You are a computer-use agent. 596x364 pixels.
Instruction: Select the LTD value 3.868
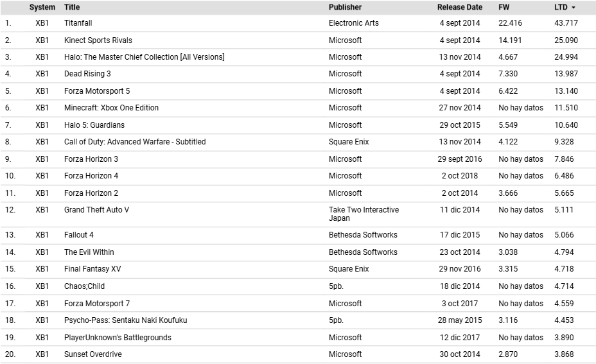(x=564, y=354)
